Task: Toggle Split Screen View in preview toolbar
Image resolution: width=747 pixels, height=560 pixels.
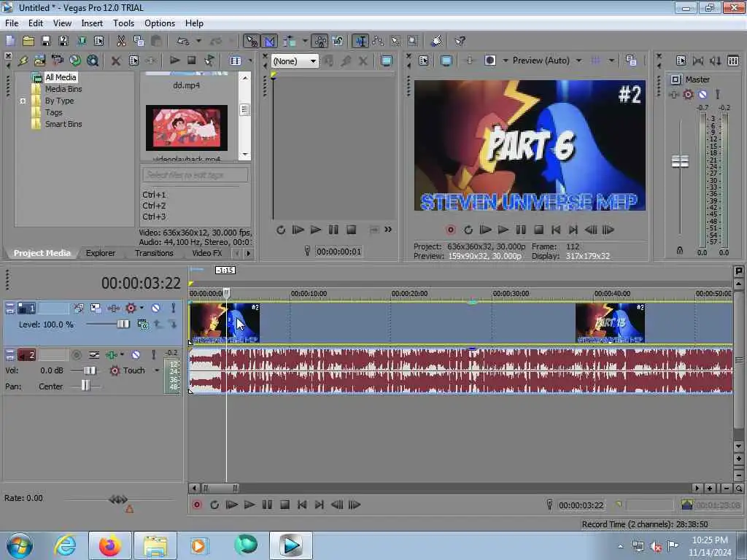Action: coord(490,61)
